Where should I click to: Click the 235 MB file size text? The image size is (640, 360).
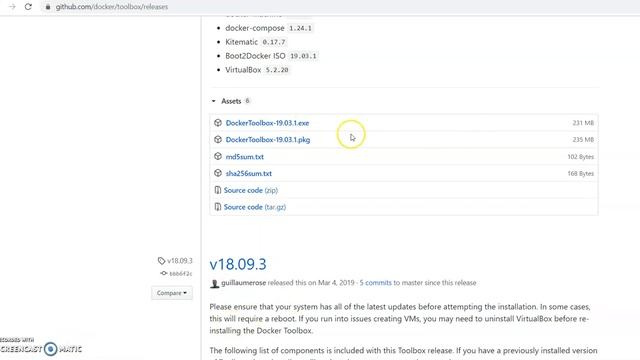click(x=583, y=140)
